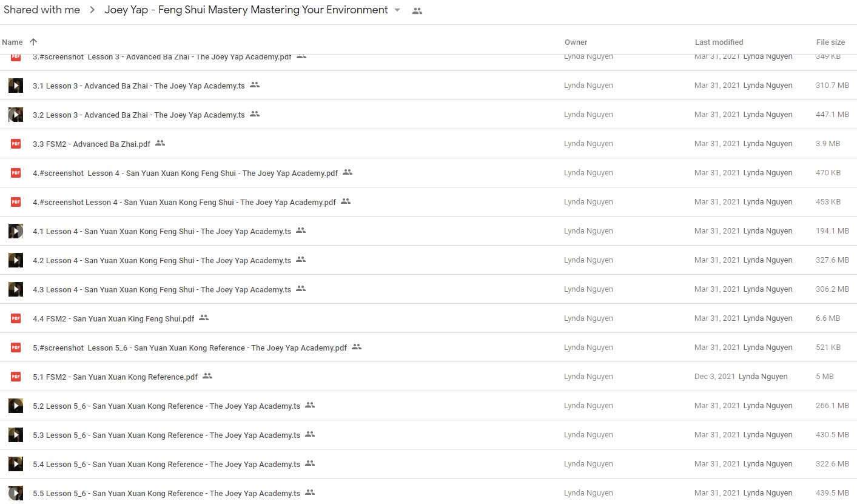Click the shared people icon beside folder title
The width and height of the screenshot is (857, 504).
(x=417, y=11)
